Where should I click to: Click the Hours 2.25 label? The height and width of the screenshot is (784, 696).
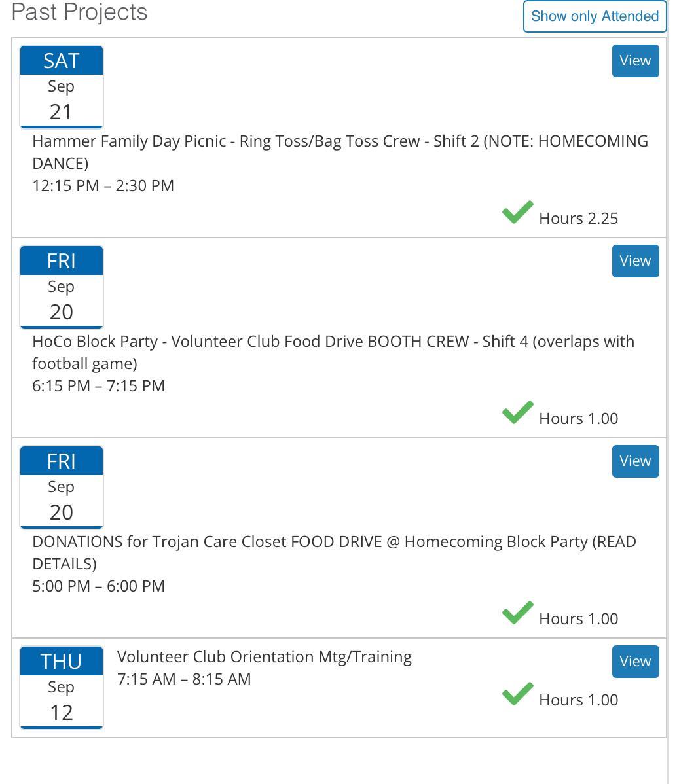(578, 219)
